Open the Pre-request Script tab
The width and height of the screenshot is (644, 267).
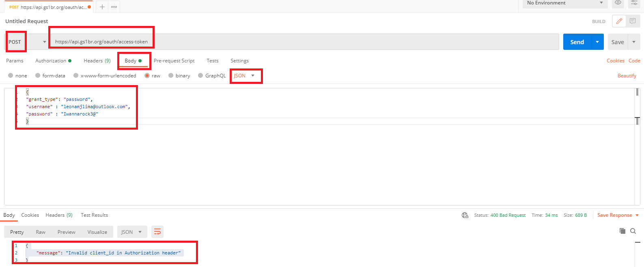pos(174,61)
